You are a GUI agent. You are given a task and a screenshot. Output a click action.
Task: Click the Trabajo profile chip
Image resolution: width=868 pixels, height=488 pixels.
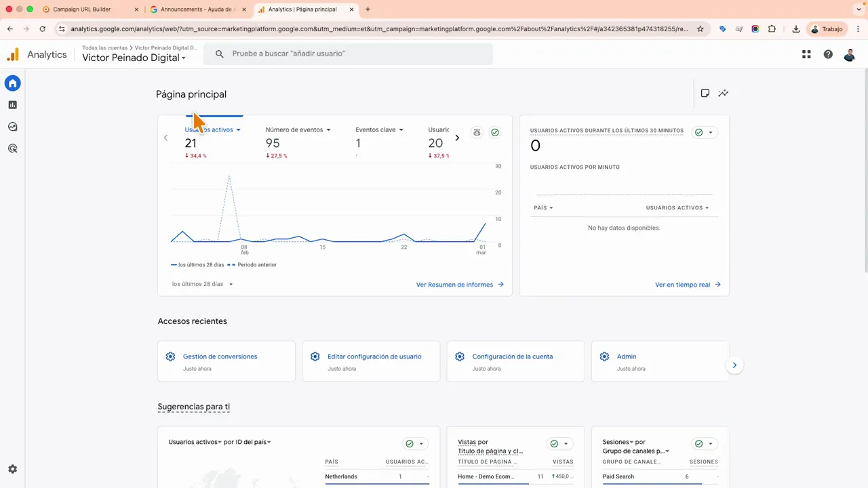pos(826,29)
